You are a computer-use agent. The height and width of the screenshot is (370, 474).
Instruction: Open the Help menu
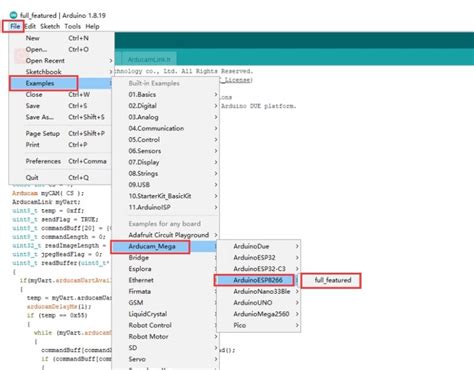click(92, 26)
